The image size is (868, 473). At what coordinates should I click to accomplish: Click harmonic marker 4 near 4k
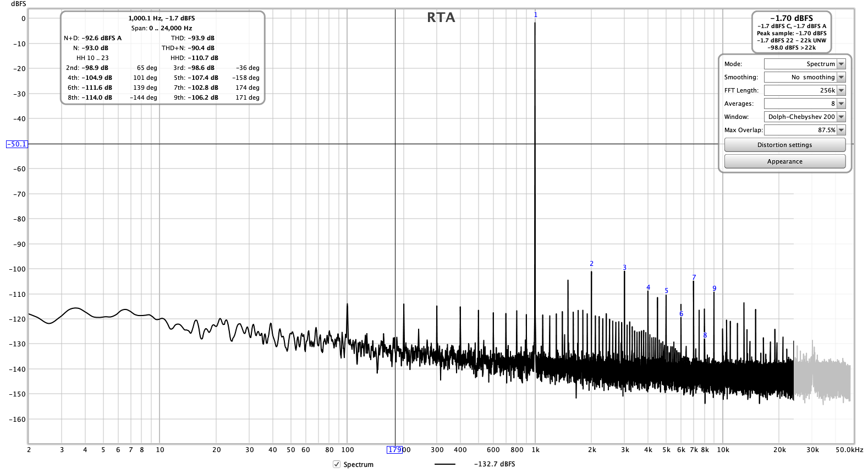pyautogui.click(x=648, y=287)
